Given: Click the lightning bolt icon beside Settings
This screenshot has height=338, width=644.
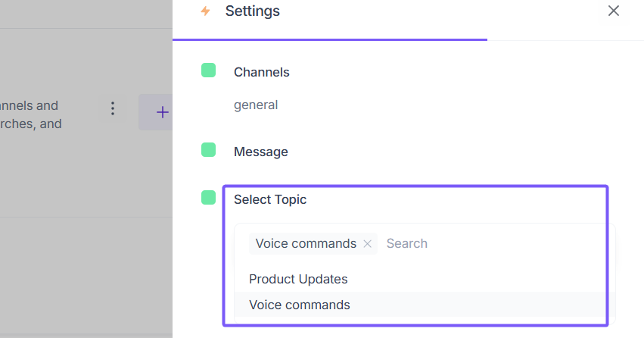Looking at the screenshot, I should coord(205,11).
